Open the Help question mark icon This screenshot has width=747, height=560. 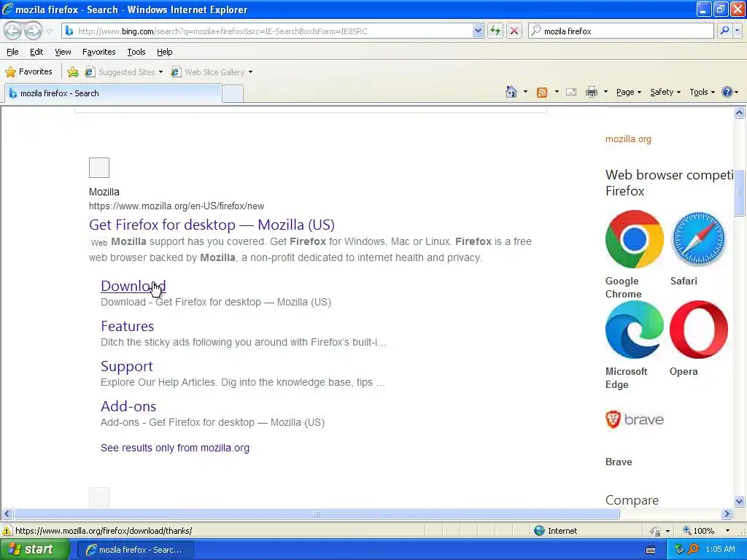pyautogui.click(x=727, y=92)
